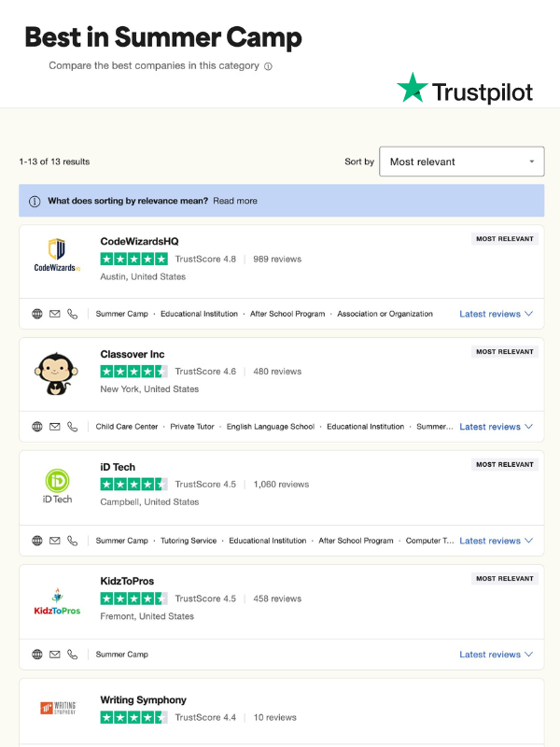Click 'Child Care Center' category tag
The width and height of the screenshot is (560, 747).
tap(127, 427)
